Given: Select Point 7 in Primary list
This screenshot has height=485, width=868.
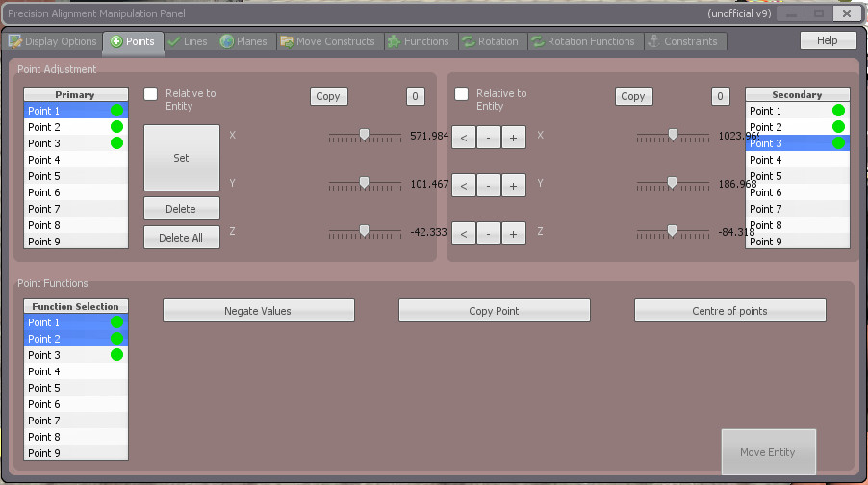Looking at the screenshot, I should click(x=76, y=209).
